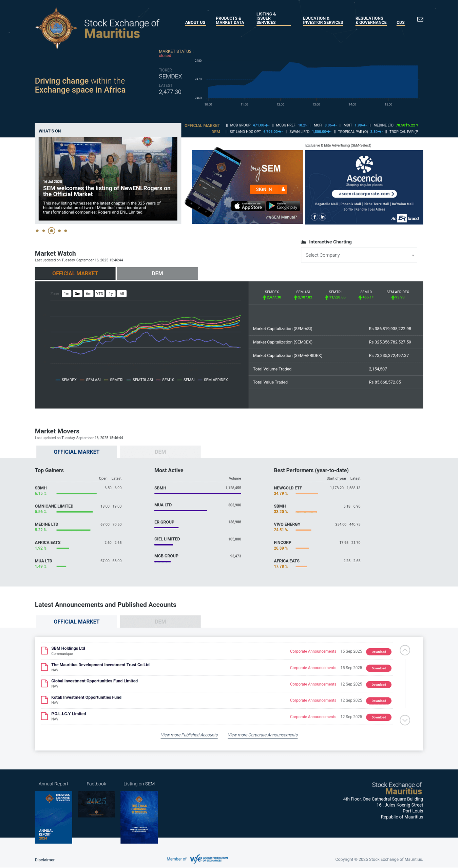Expand Listing & Issuer Services menu

[x=266, y=19]
